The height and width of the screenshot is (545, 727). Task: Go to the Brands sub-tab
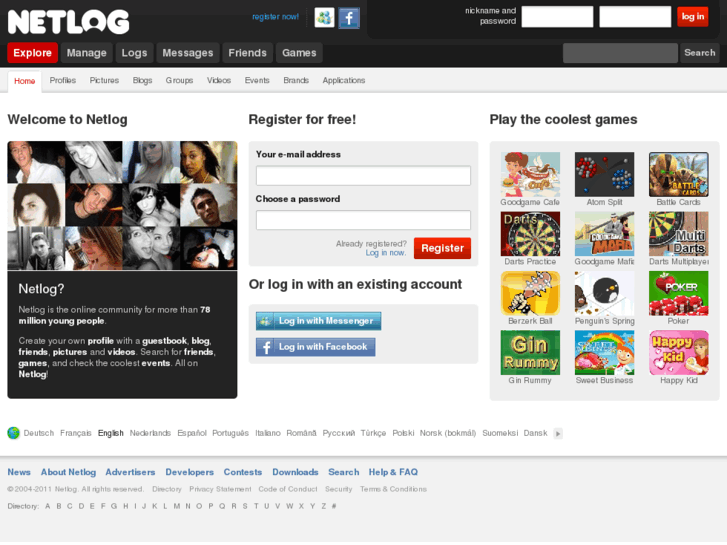pyautogui.click(x=296, y=80)
